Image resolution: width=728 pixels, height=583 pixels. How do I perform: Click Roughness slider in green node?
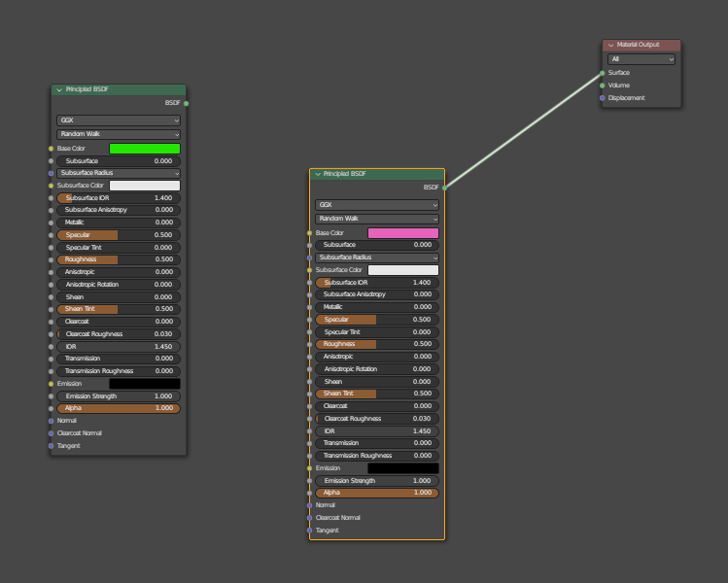click(x=119, y=260)
